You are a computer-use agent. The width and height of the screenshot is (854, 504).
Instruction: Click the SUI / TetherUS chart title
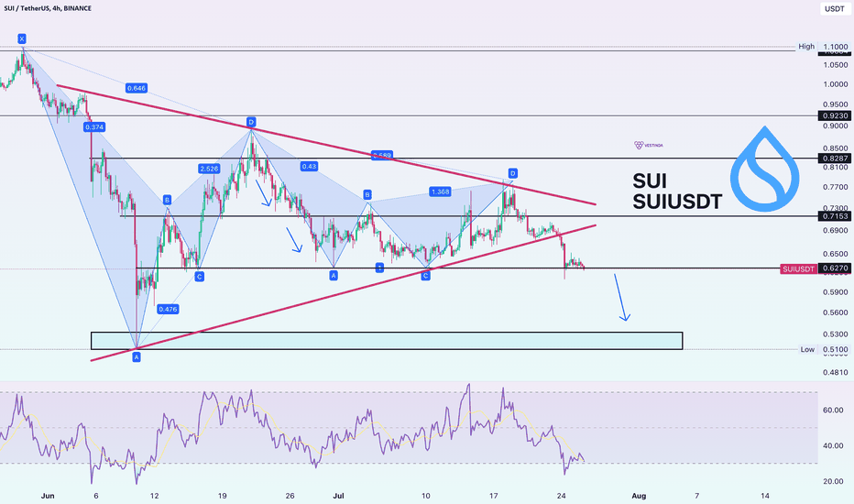(x=48, y=8)
